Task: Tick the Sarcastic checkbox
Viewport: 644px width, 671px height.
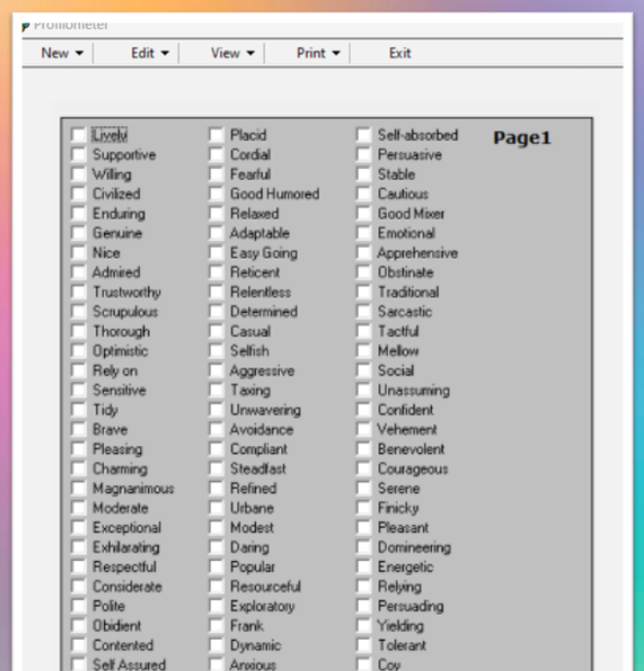Action: 364,311
